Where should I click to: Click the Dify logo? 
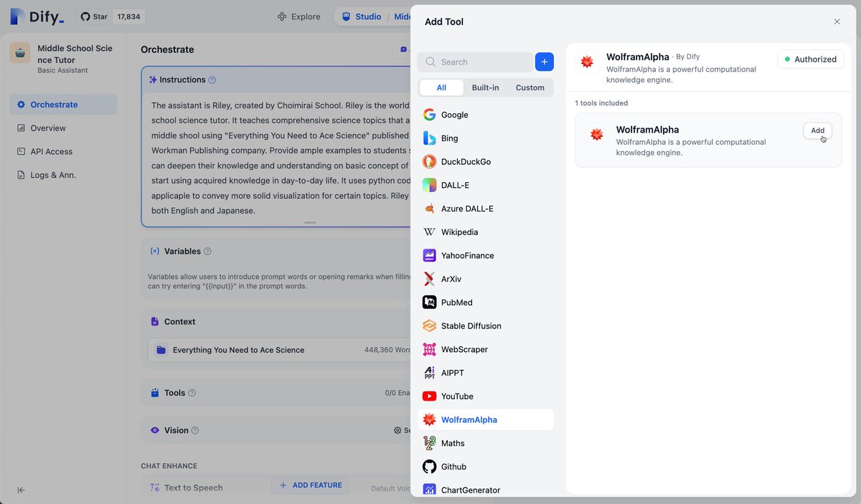(37, 16)
